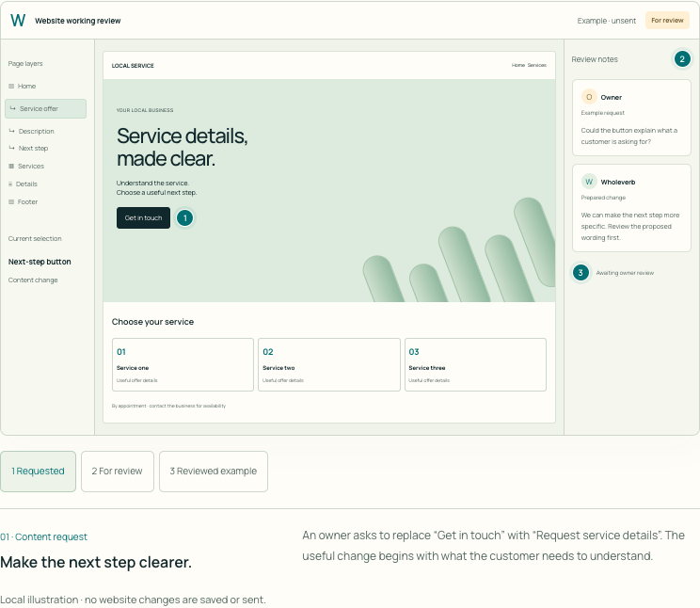Viewport: 700px width, 608px height.
Task: Click the 'YOUR LOCAL BUSINESS' eyebrow text
Action: (x=145, y=110)
